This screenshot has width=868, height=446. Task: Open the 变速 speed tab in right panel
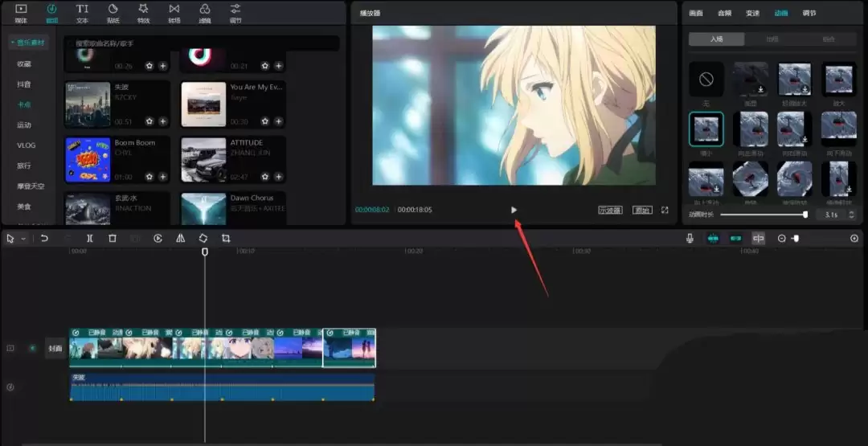click(752, 13)
